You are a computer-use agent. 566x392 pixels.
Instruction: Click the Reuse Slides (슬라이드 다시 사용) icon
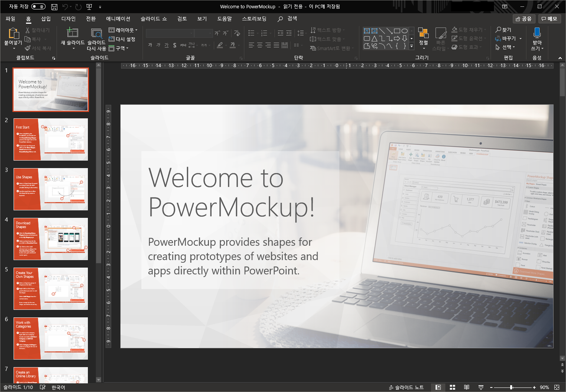coord(97,33)
